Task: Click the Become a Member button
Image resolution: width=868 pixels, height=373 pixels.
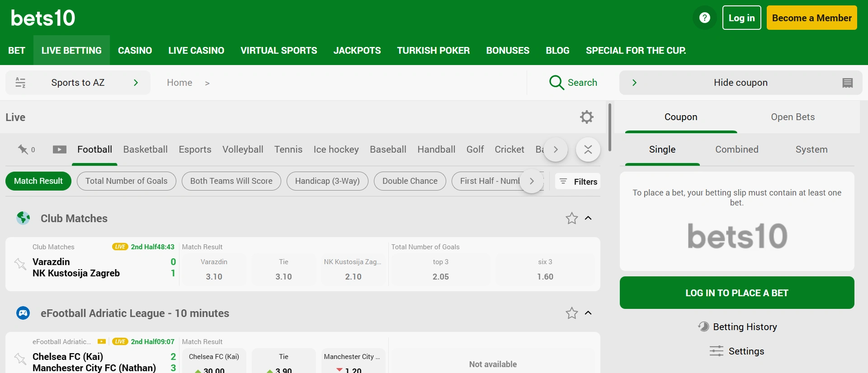Action: click(812, 18)
